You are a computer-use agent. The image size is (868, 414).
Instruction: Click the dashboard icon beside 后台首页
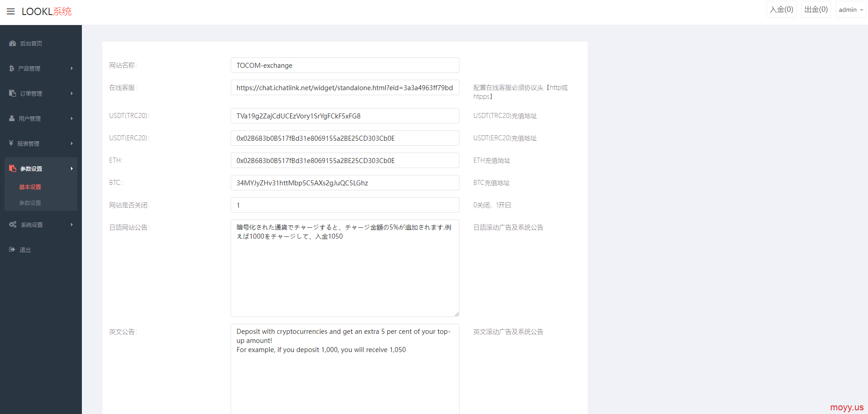tap(13, 43)
